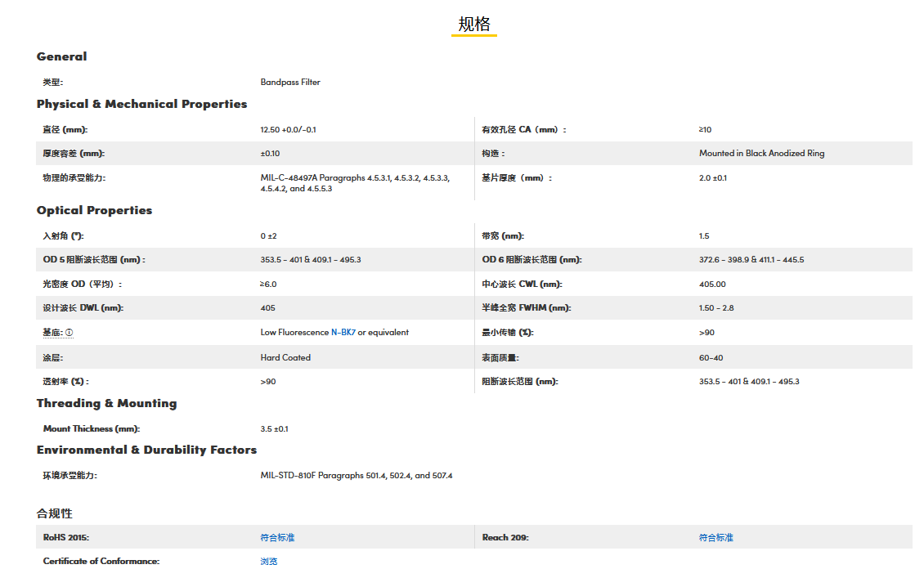Open the N-BK7 substrate link
This screenshot has width=924, height=587.
coord(343,333)
